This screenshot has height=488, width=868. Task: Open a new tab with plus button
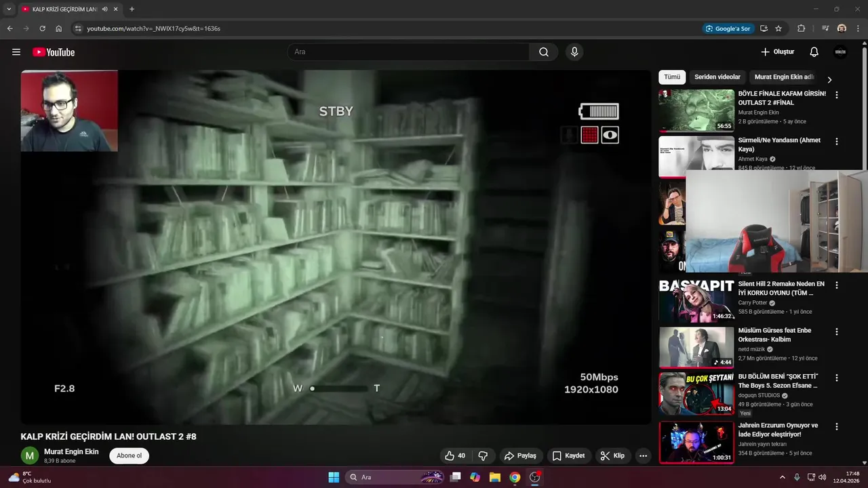coord(132,9)
